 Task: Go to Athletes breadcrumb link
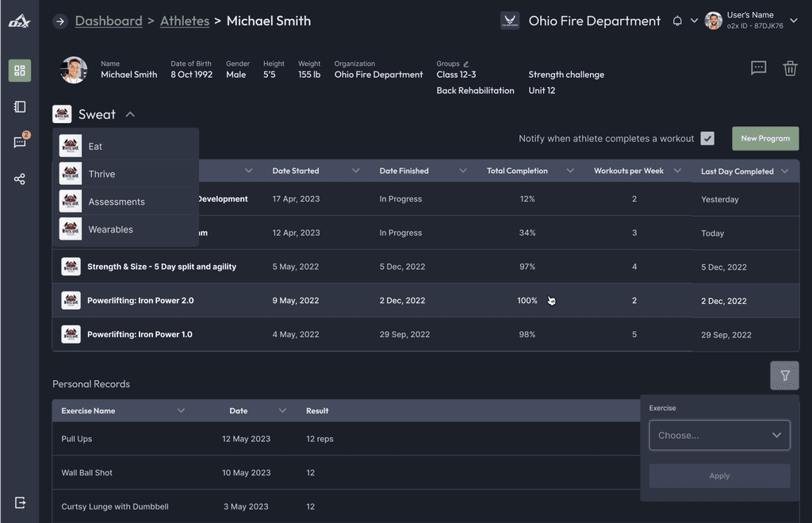(x=185, y=21)
